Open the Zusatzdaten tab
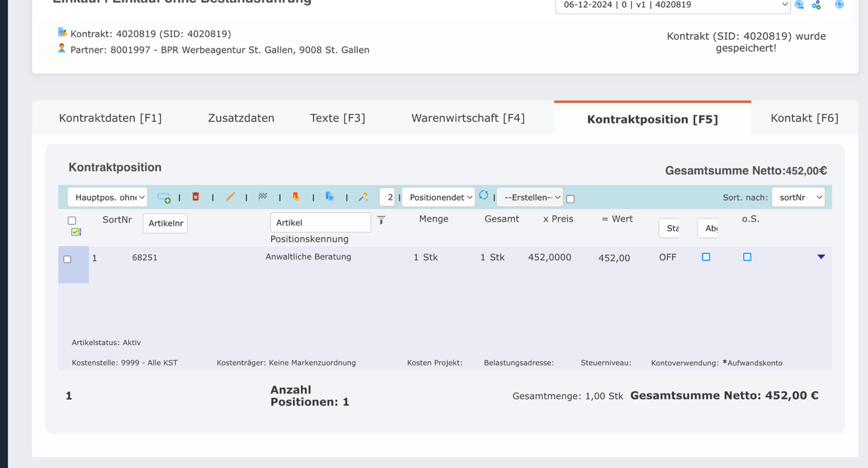 pyautogui.click(x=241, y=118)
